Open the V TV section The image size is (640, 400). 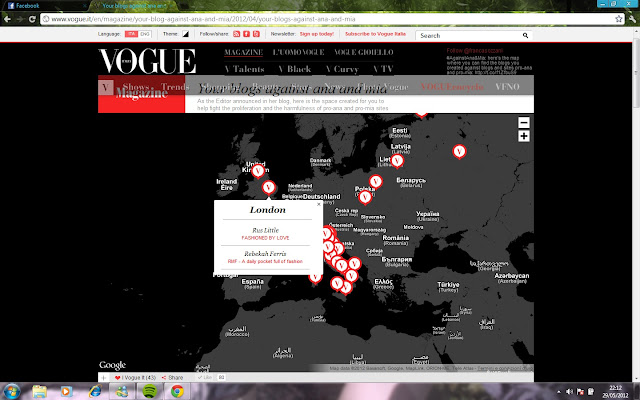click(x=383, y=69)
